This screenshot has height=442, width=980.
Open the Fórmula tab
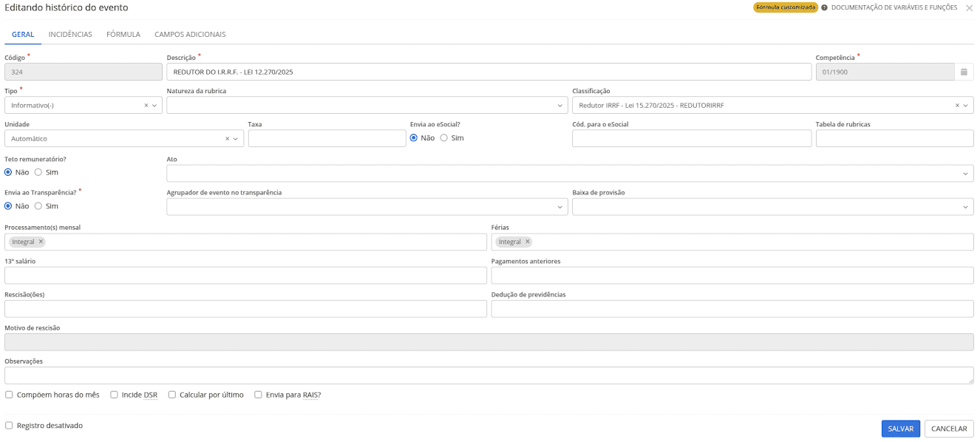(123, 35)
